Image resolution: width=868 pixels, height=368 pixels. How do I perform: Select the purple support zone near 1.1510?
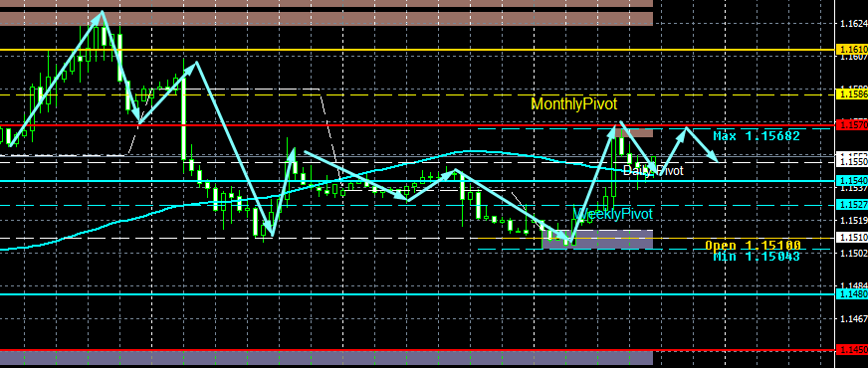[598, 239]
